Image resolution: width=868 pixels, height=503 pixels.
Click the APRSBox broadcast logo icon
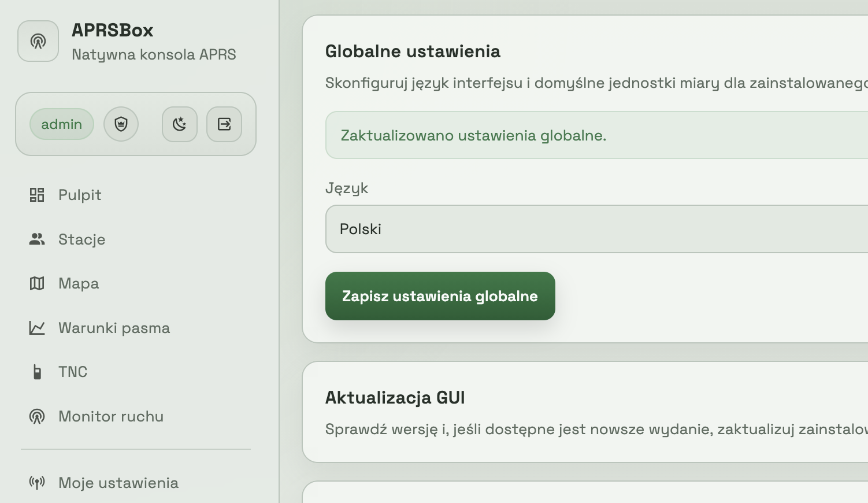[38, 41]
